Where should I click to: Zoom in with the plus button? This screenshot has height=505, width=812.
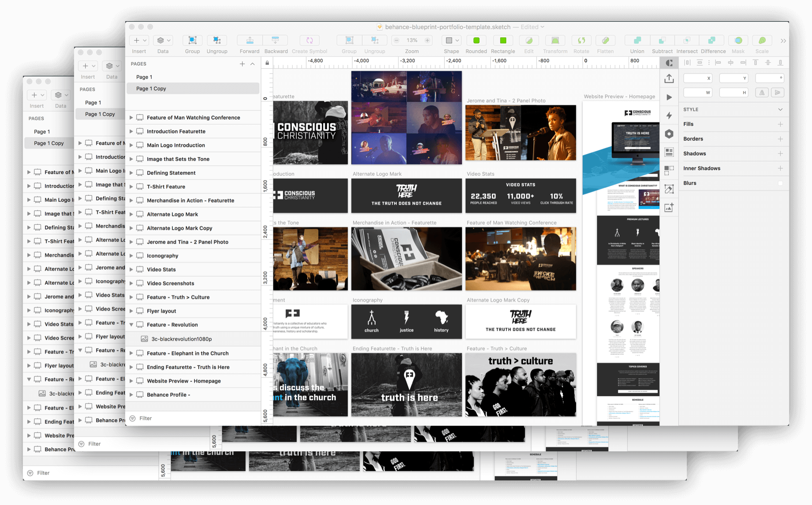427,41
